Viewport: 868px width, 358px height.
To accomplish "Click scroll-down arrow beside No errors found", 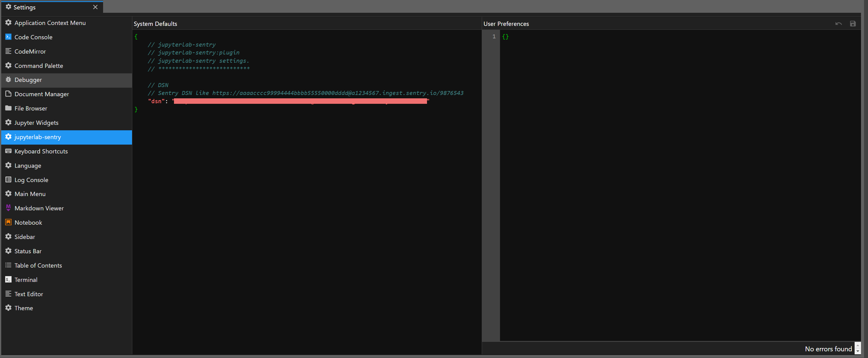I will click(x=858, y=351).
